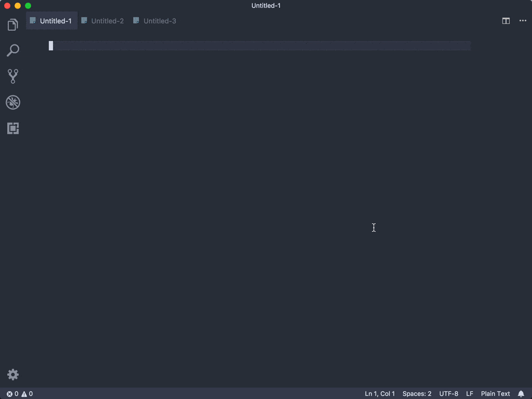Change line ending from LF
Image resolution: width=532 pixels, height=399 pixels.
tap(469, 394)
